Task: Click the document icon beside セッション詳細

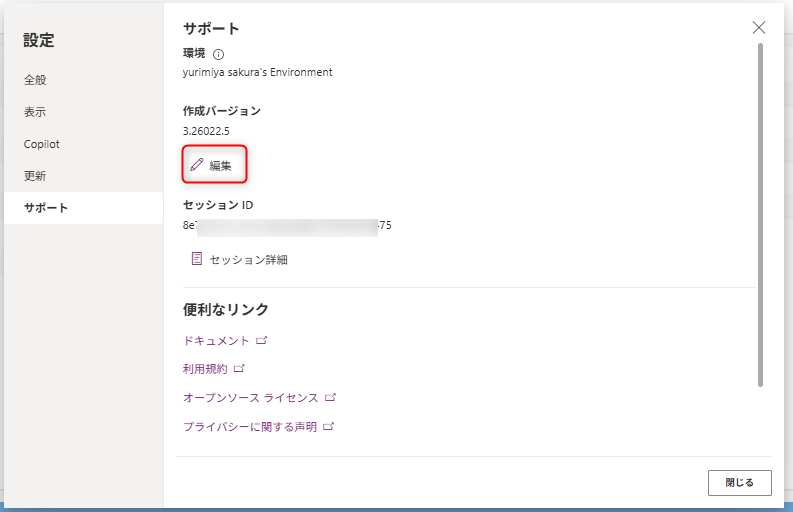Action: [x=197, y=259]
